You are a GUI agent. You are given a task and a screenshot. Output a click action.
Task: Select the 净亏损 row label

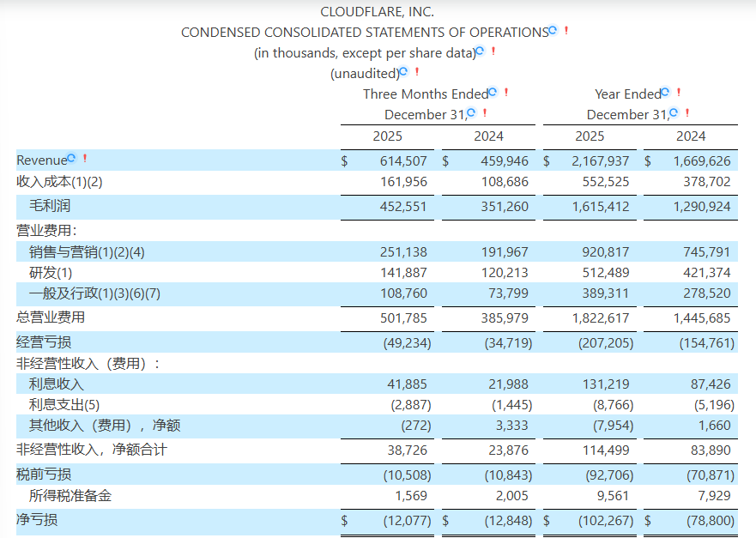tap(37, 519)
